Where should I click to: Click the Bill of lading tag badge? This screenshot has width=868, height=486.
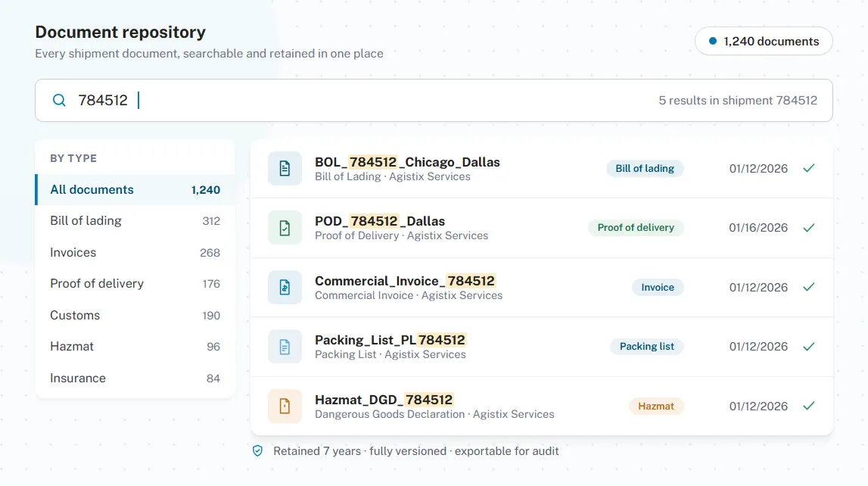pos(645,168)
